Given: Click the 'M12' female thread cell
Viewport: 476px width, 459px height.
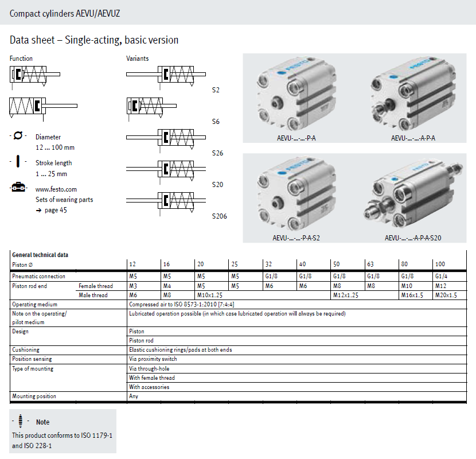Looking at the screenshot, I should pos(441,286).
